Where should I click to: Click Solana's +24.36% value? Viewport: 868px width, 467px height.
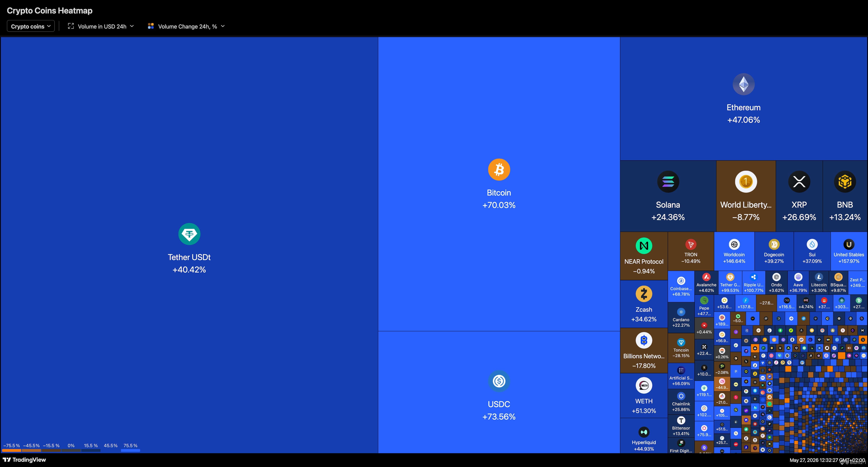668,217
